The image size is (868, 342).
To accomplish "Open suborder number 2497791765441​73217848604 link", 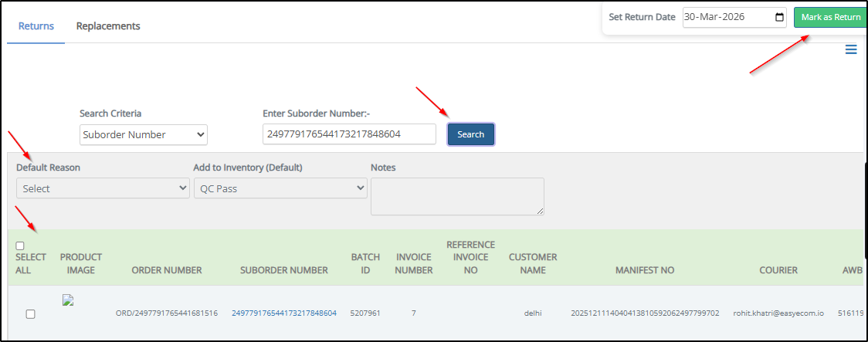I will click(283, 313).
